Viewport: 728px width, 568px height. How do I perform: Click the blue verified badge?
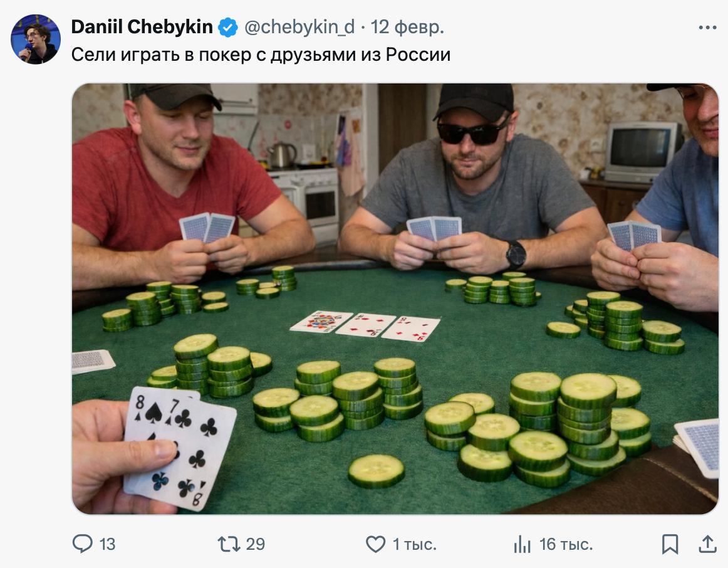(227, 28)
